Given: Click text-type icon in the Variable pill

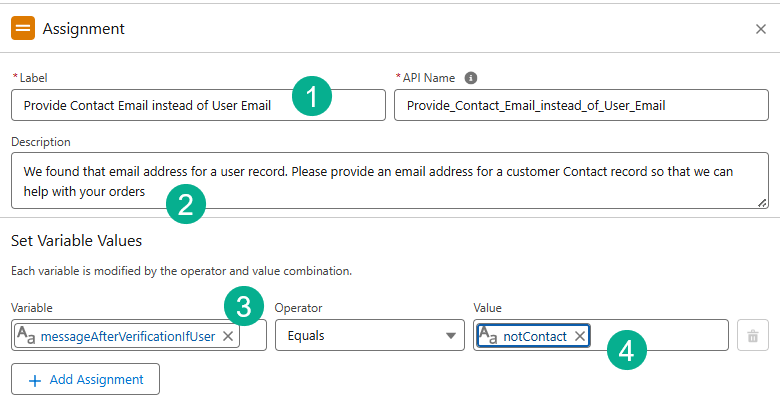Looking at the screenshot, I should [27, 336].
